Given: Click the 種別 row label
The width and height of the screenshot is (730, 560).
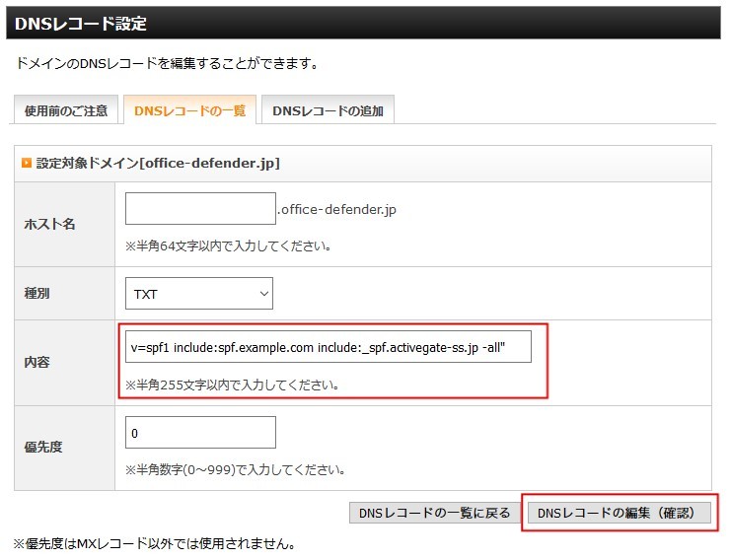Looking at the screenshot, I should 36,293.
